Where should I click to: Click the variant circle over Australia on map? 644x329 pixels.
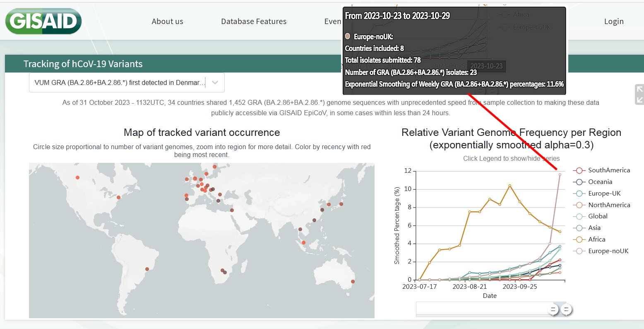pyautogui.click(x=353, y=282)
